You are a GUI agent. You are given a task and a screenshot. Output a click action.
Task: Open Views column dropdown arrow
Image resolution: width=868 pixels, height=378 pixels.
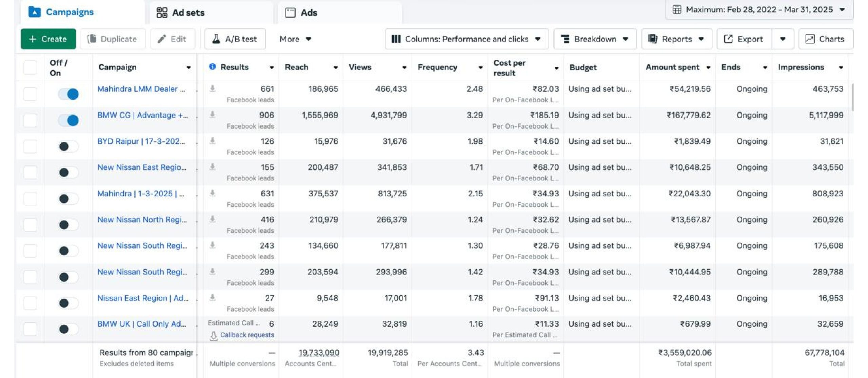404,67
